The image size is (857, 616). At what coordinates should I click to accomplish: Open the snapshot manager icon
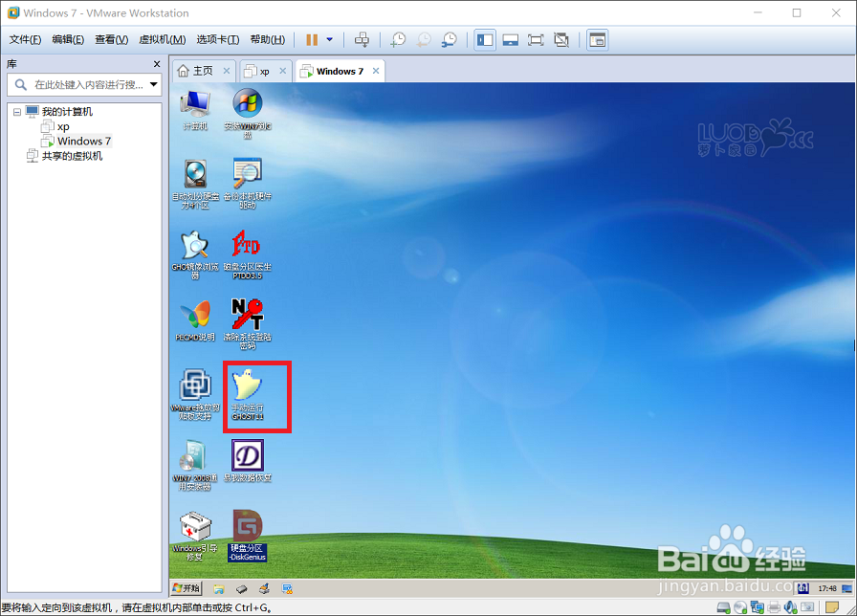[450, 40]
